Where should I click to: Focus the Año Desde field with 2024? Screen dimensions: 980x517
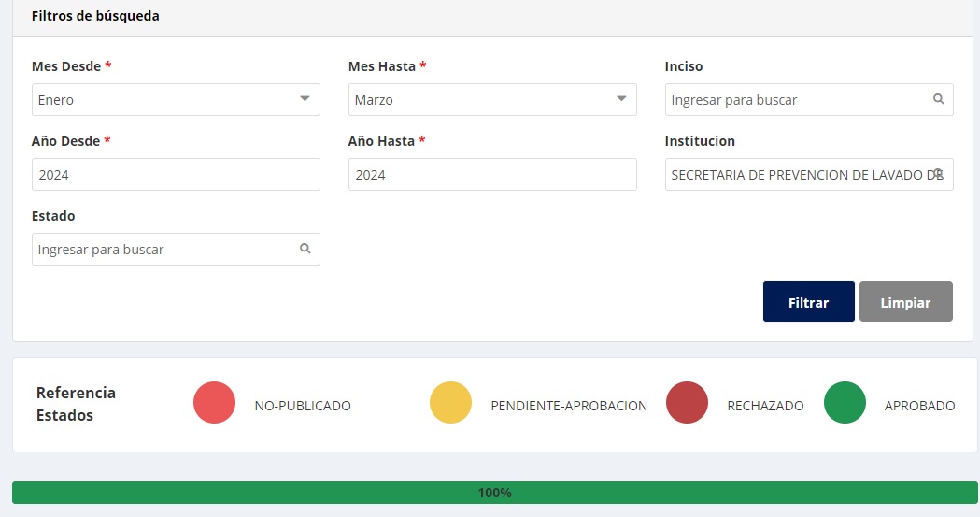(176, 175)
